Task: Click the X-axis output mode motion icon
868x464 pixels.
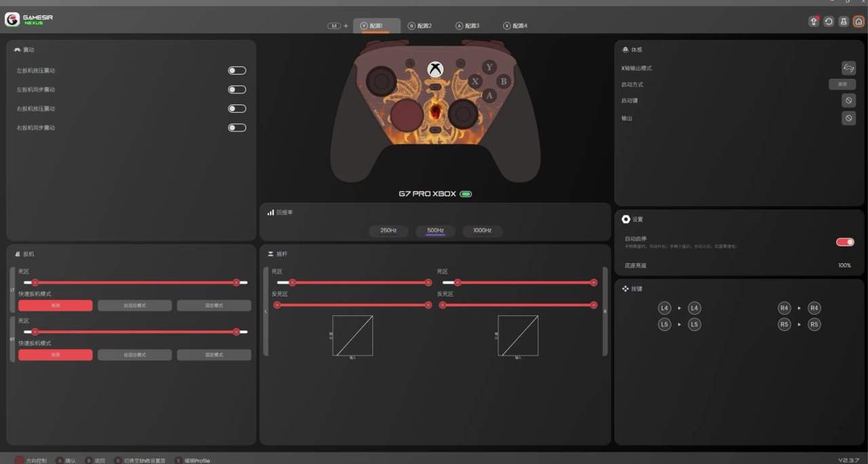Action: point(848,68)
